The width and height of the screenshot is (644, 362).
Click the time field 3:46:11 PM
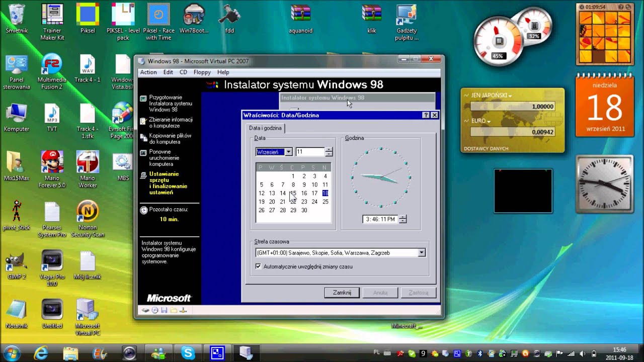381,219
